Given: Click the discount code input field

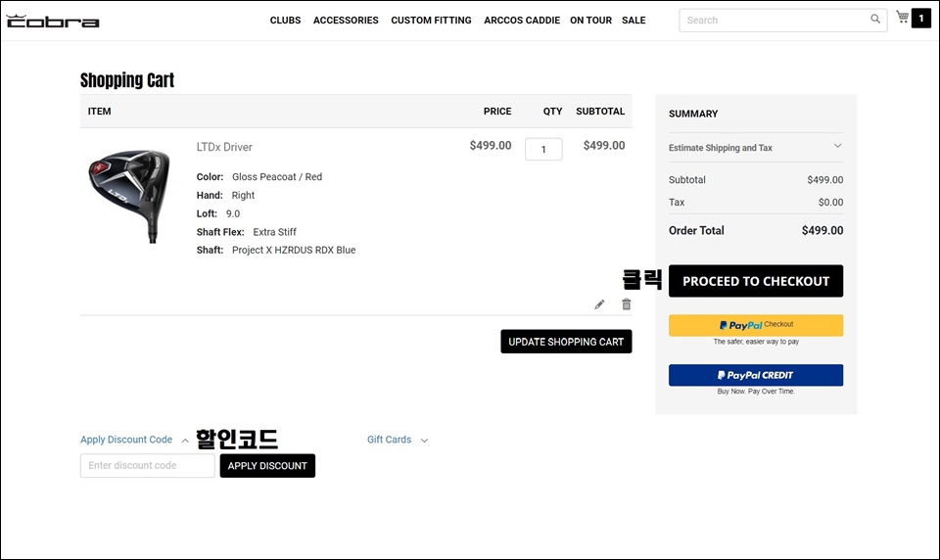Looking at the screenshot, I should tap(147, 466).
